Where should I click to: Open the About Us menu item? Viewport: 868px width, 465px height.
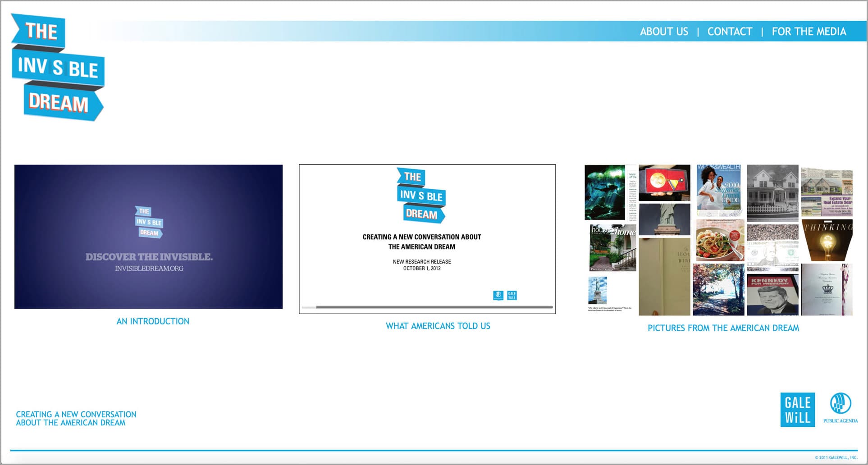664,32
